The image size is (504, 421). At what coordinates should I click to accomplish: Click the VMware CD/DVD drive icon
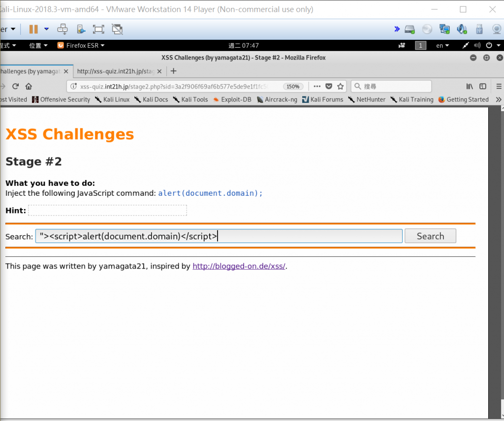pyautogui.click(x=427, y=29)
